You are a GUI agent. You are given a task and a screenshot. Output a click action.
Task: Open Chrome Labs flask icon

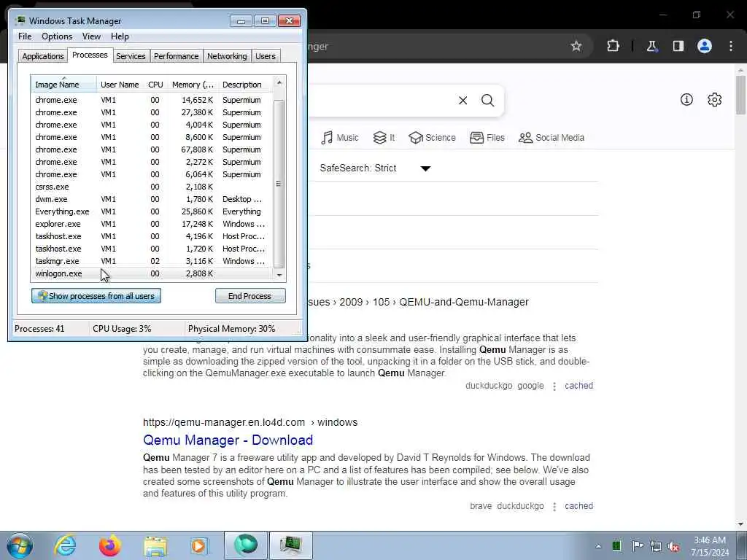651,46
